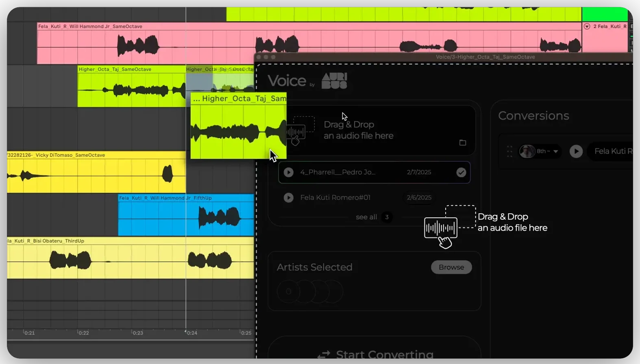
Task: Click the Conversions panel heading
Action: point(533,116)
